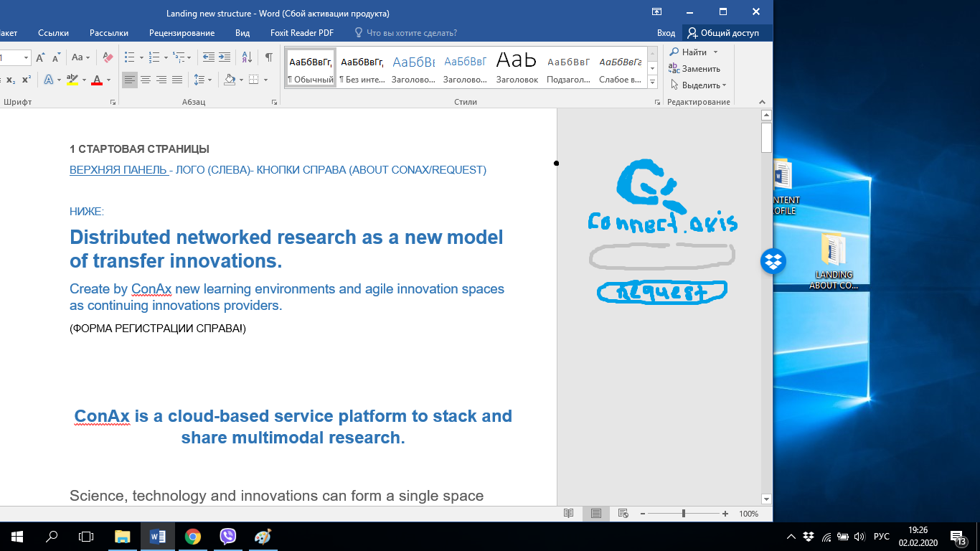
Task: Create a bulleted list
Action: [x=129, y=57]
